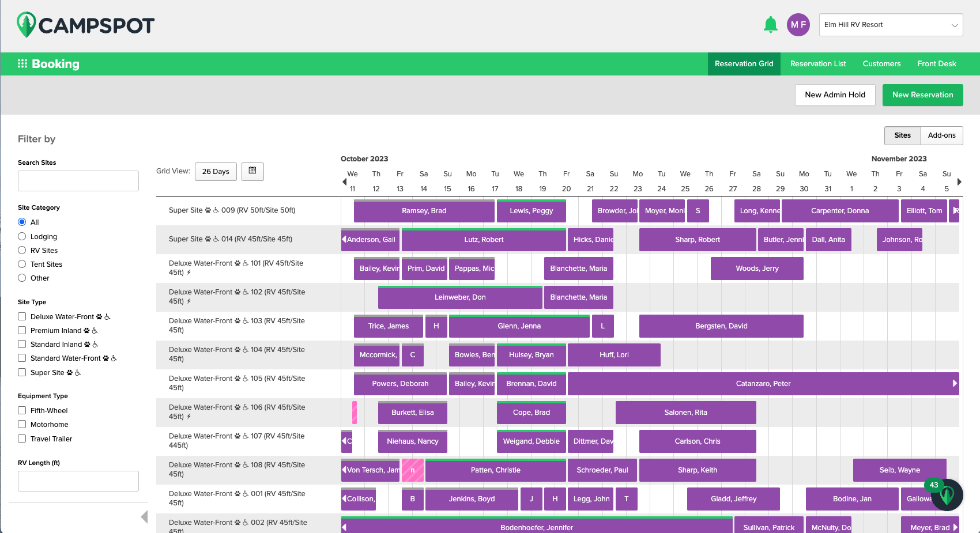Collapse the filter sidebar with the arrow
The height and width of the screenshot is (533, 980).
click(x=145, y=517)
